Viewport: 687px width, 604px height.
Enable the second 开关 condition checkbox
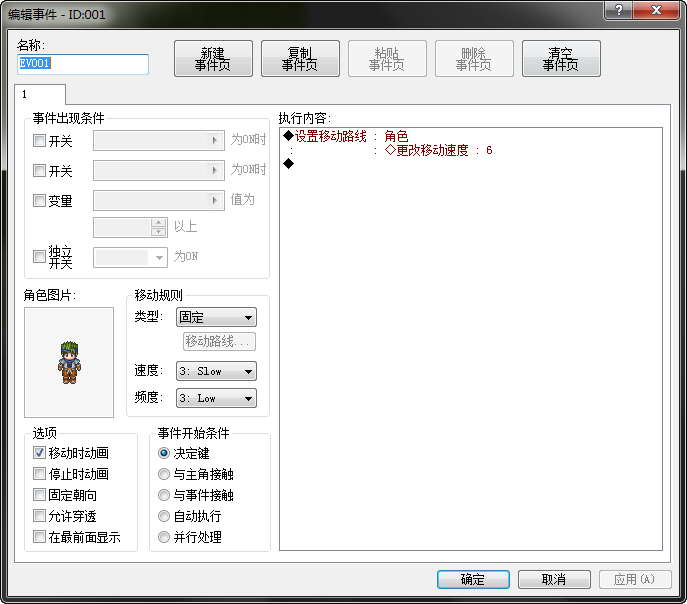coord(39,170)
